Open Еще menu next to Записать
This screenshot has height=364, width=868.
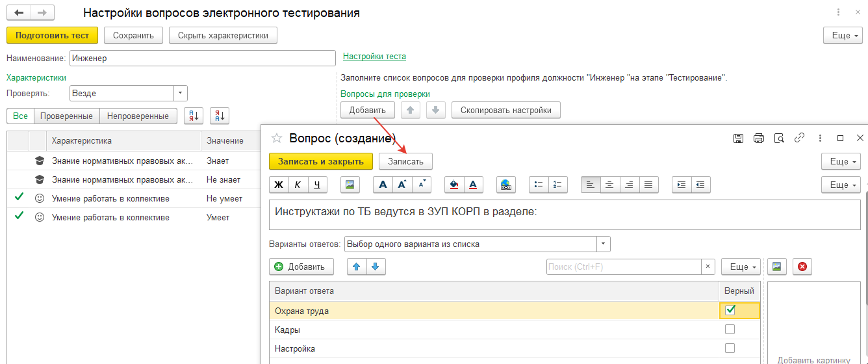(x=841, y=161)
